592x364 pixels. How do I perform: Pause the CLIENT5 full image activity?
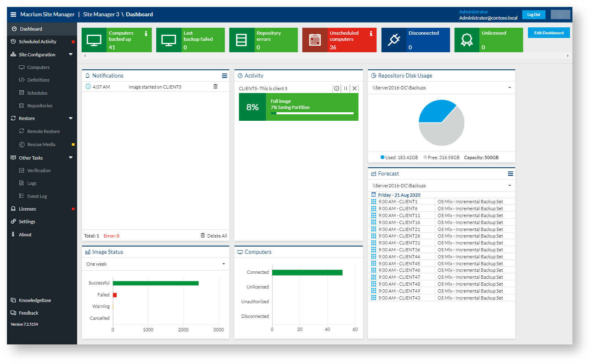tap(346, 88)
